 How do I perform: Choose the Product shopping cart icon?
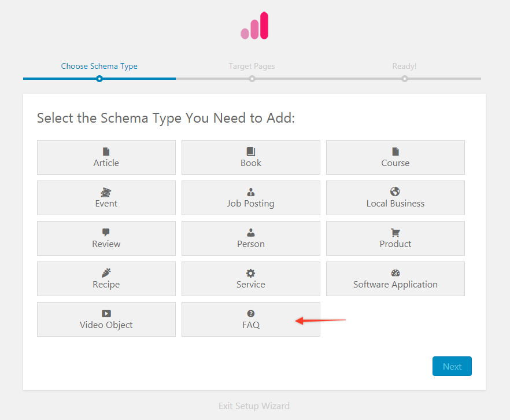[396, 233]
